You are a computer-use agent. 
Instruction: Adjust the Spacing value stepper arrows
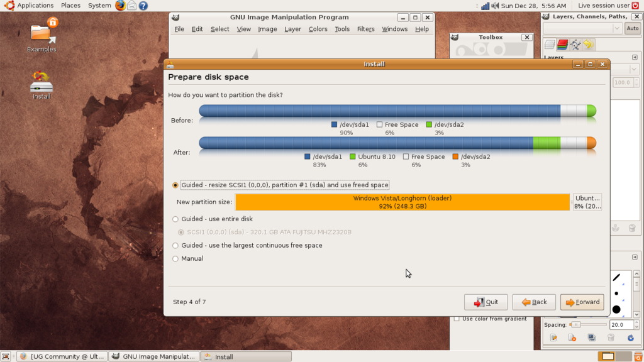click(636, 325)
